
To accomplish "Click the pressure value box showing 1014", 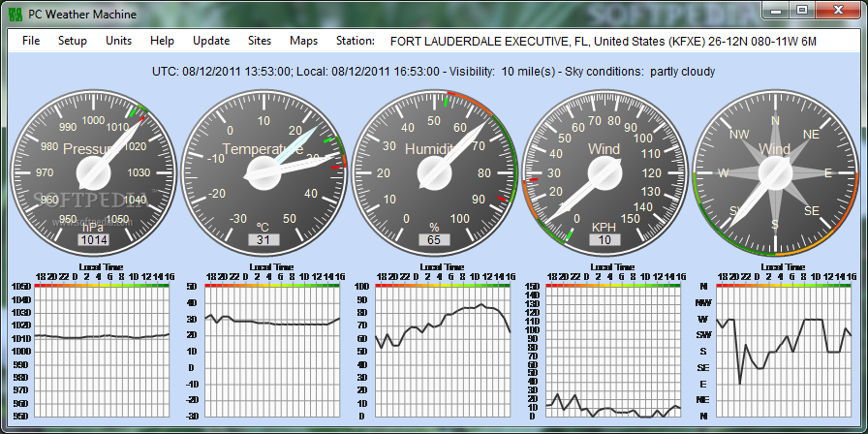I will (94, 239).
